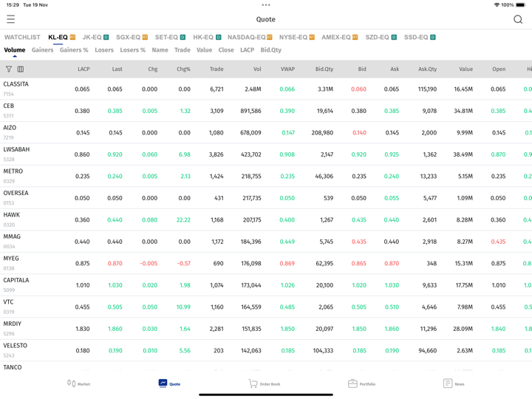
Task: Open the column layout icon
Action: pyautogui.click(x=21, y=69)
